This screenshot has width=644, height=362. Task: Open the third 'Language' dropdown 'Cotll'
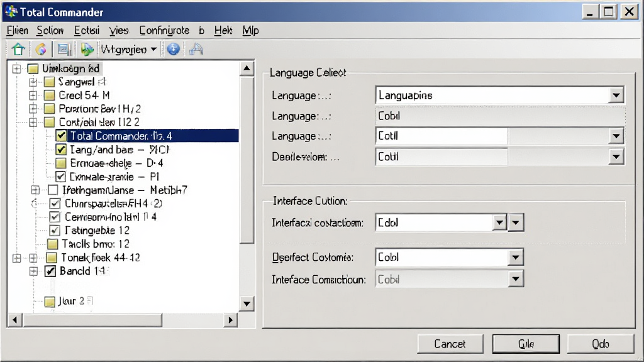[616, 136]
